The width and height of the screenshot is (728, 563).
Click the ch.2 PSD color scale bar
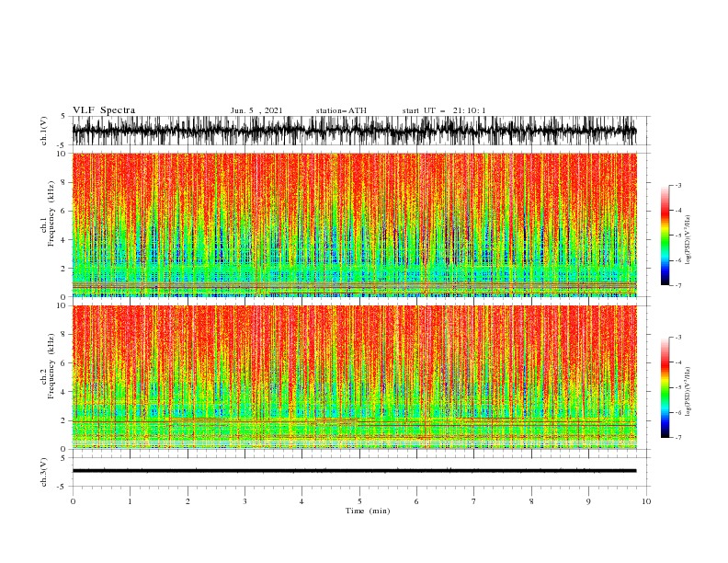click(x=665, y=387)
